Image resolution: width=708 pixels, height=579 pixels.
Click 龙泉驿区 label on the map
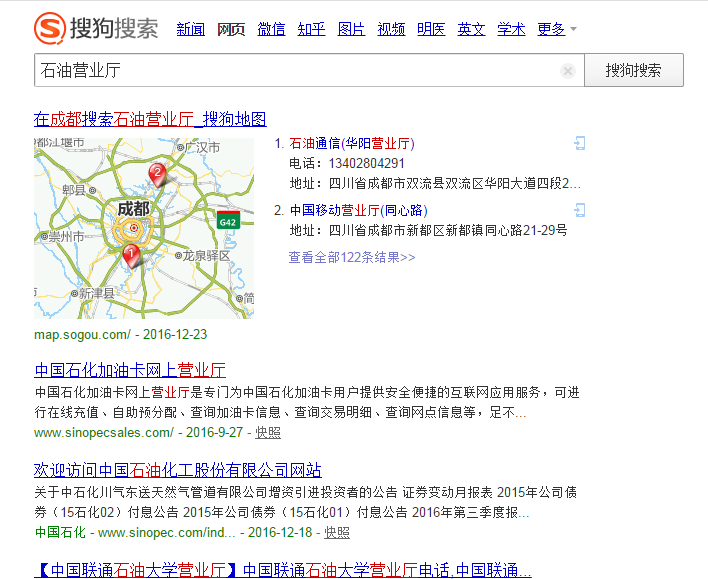click(206, 256)
